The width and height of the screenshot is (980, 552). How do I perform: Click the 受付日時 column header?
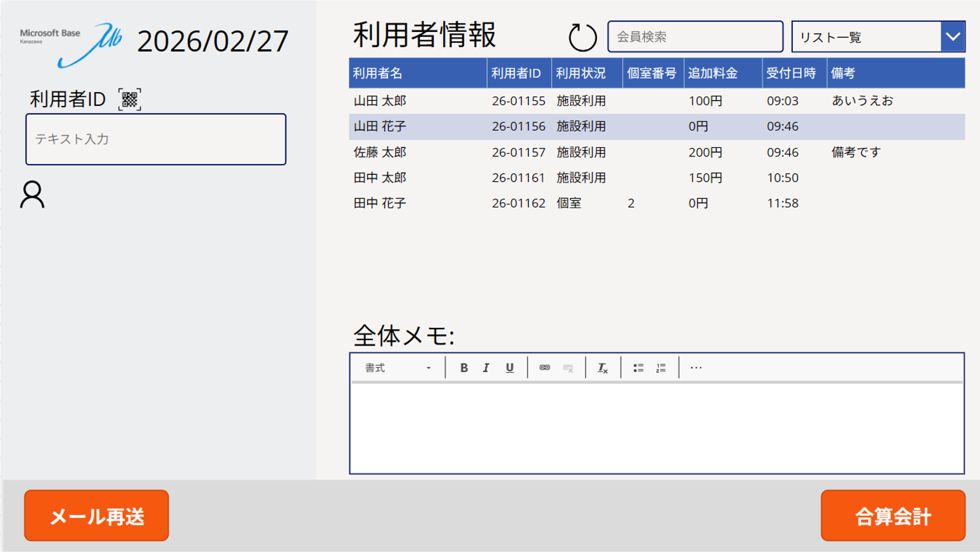point(791,73)
